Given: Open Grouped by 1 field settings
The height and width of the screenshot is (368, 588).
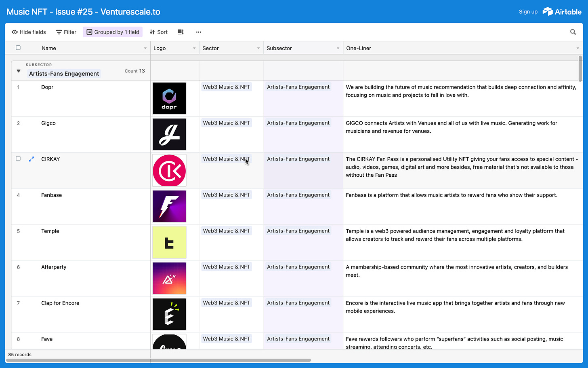Looking at the screenshot, I should (x=113, y=32).
